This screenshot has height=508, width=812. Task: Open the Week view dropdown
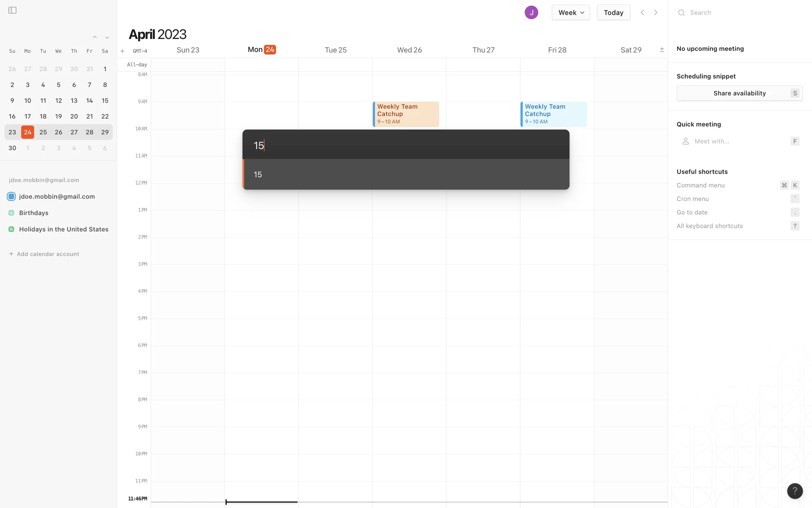tap(571, 12)
